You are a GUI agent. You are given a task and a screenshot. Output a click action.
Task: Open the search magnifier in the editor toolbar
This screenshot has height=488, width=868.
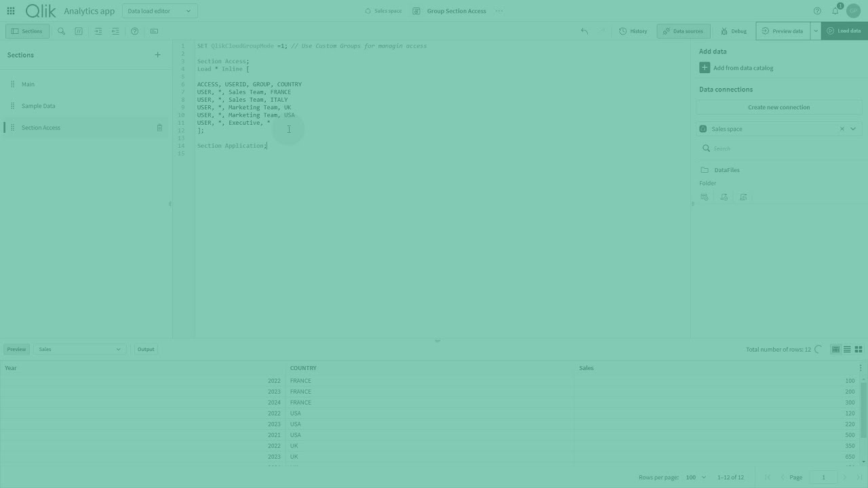[61, 31]
